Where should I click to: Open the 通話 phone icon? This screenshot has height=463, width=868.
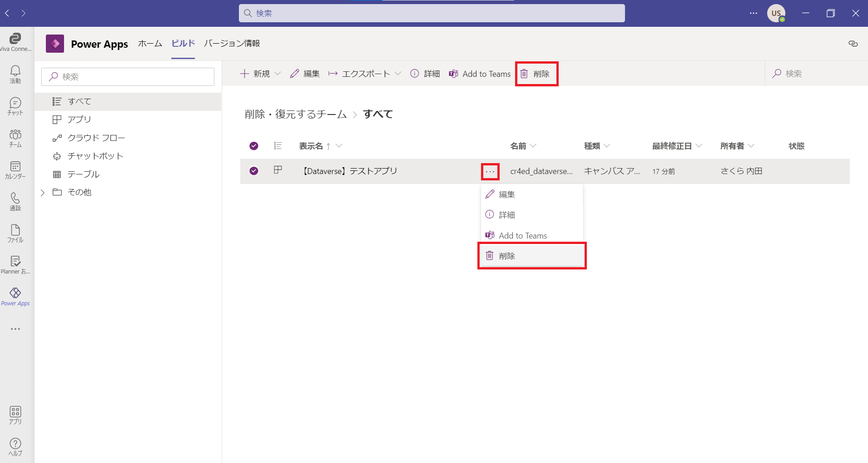click(x=15, y=201)
